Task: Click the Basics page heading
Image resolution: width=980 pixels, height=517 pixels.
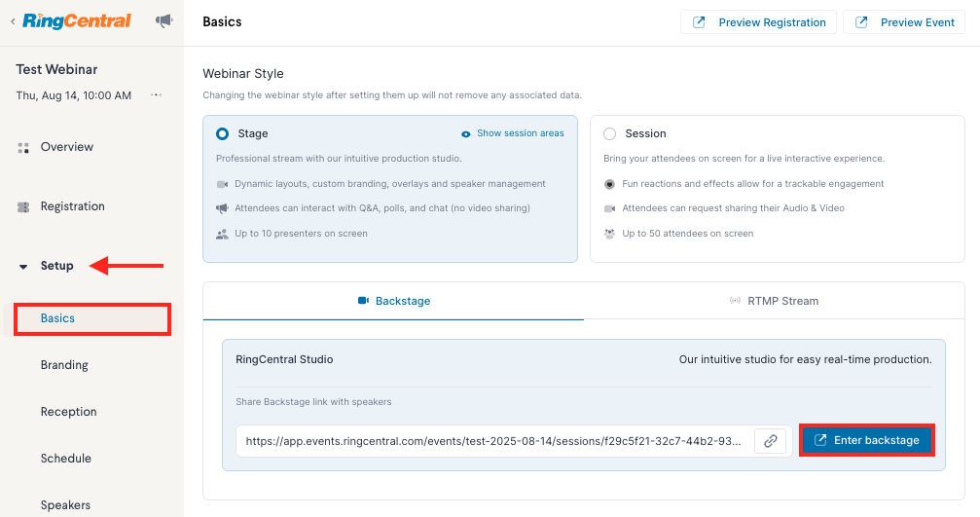Action: tap(222, 21)
